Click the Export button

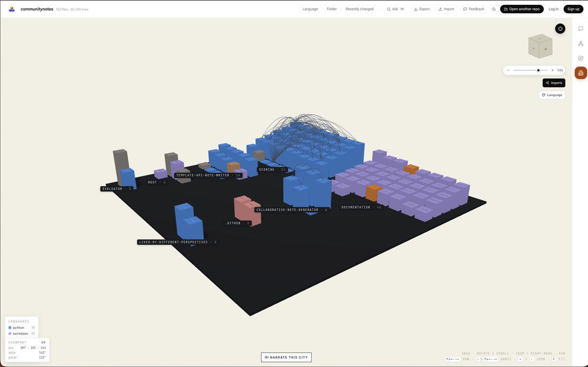click(421, 9)
